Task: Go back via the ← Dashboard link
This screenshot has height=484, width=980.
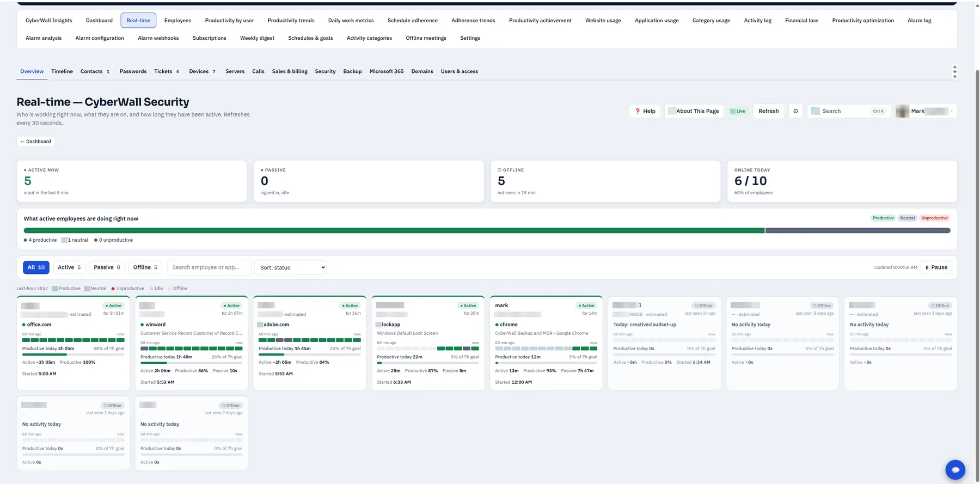Action: coord(36,142)
